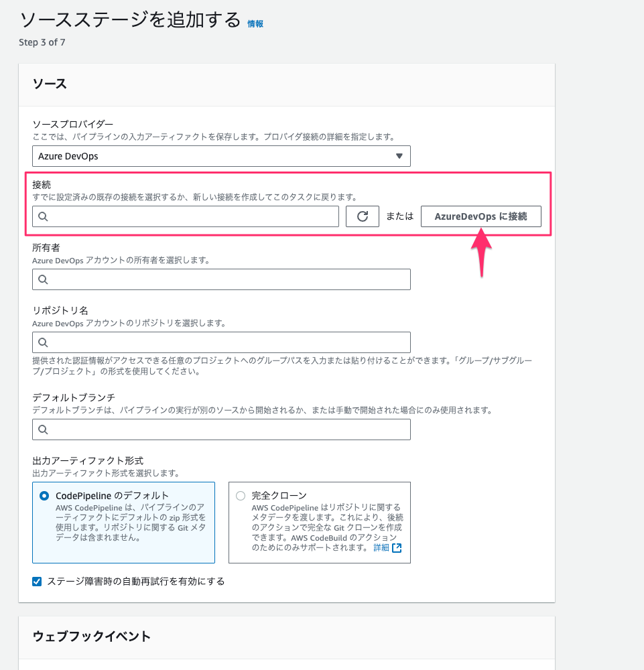The width and height of the screenshot is (644, 670).
Task: Focus the 接続 search input field
Action: tap(186, 216)
